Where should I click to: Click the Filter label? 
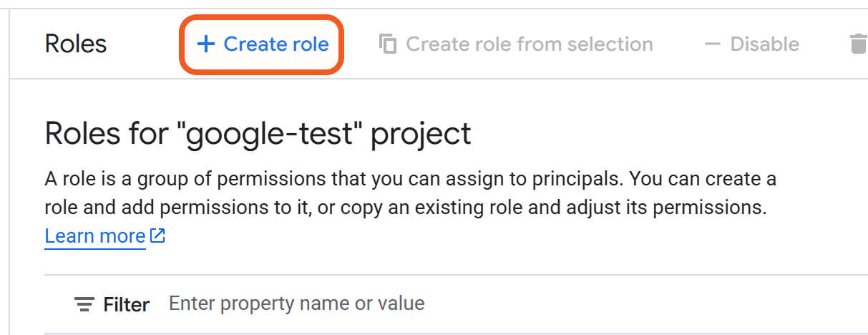click(x=127, y=304)
